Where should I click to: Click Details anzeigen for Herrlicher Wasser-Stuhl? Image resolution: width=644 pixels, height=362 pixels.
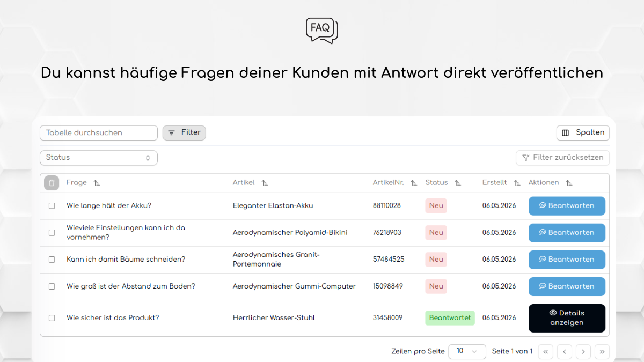(x=567, y=318)
